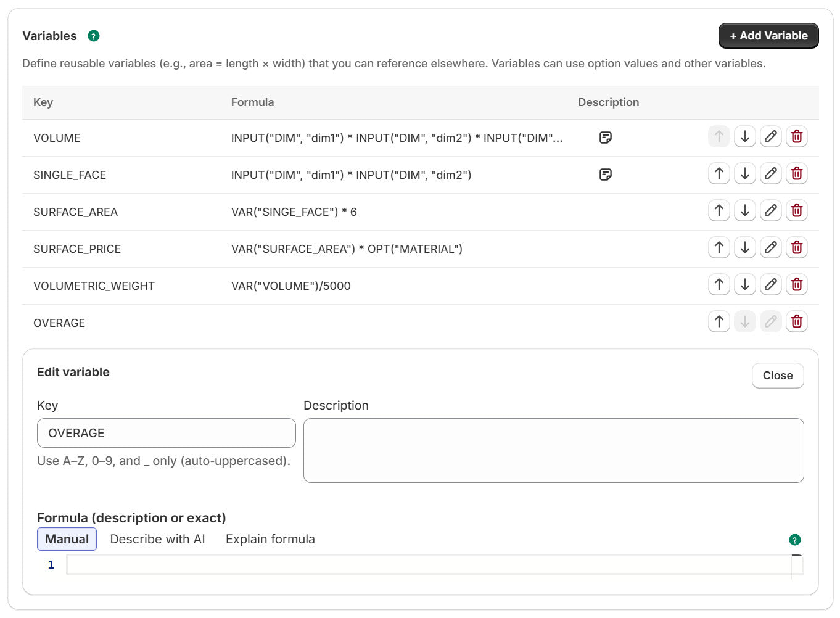Move SINGLE_FACE row down
840x618 pixels.
[745, 174]
